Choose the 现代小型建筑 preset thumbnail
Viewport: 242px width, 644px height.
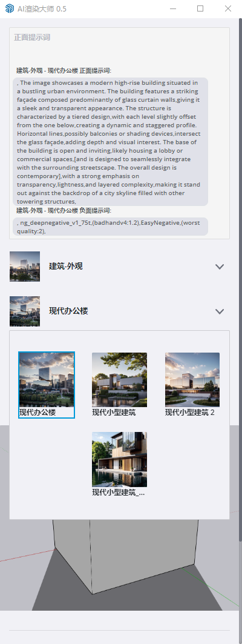click(119, 379)
